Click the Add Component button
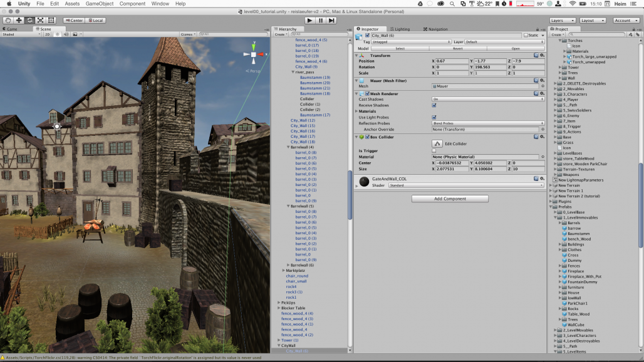The height and width of the screenshot is (362, 644). coord(450,199)
